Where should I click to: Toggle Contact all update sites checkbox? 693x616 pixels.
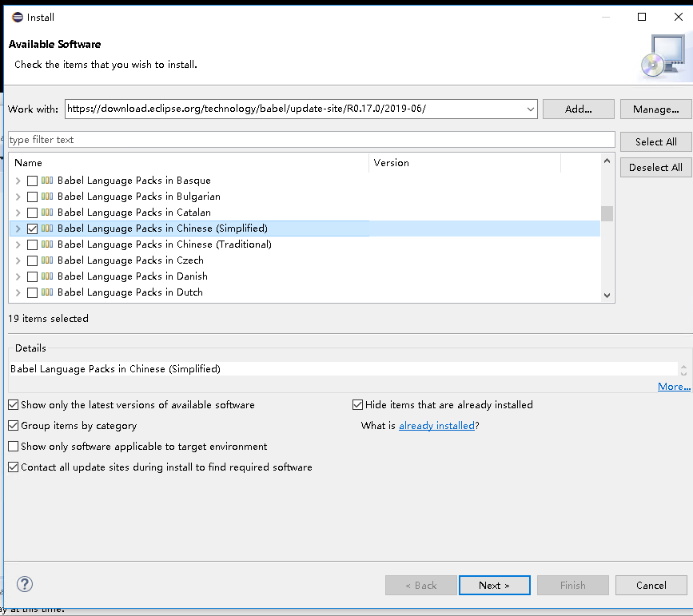pos(14,467)
